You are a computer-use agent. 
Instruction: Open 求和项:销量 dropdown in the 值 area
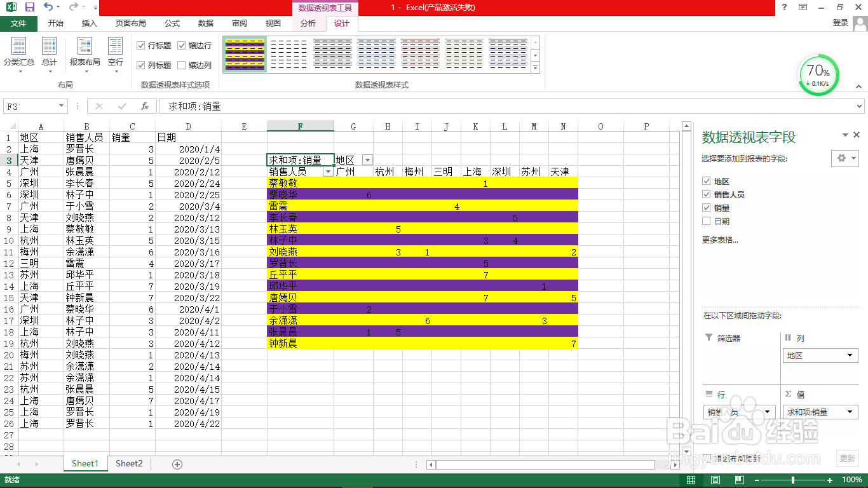point(850,412)
